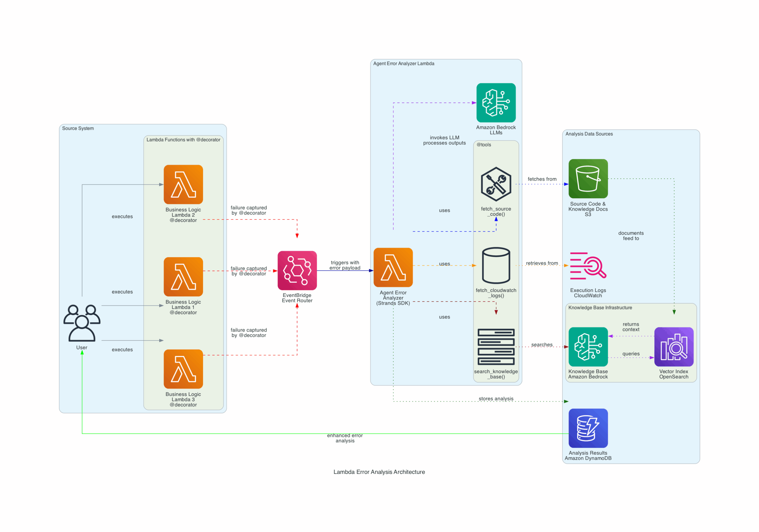Select the Amazon Bedrock LLMs icon

pos(495,103)
